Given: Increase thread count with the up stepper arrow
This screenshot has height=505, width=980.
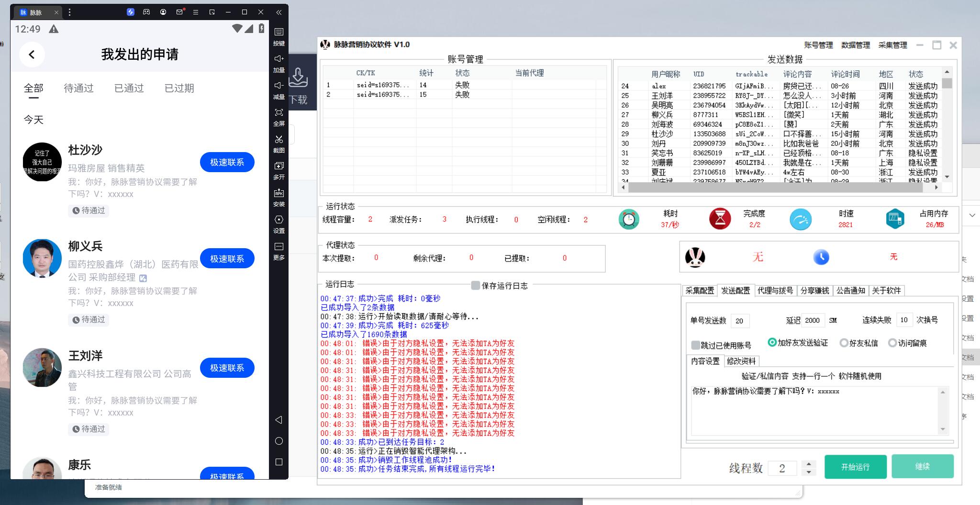Looking at the screenshot, I should (809, 463).
